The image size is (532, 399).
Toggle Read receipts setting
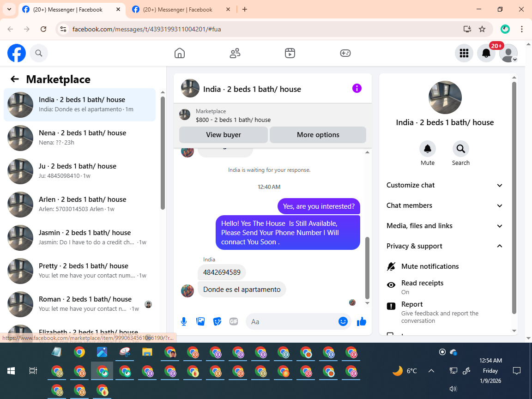[444, 287]
